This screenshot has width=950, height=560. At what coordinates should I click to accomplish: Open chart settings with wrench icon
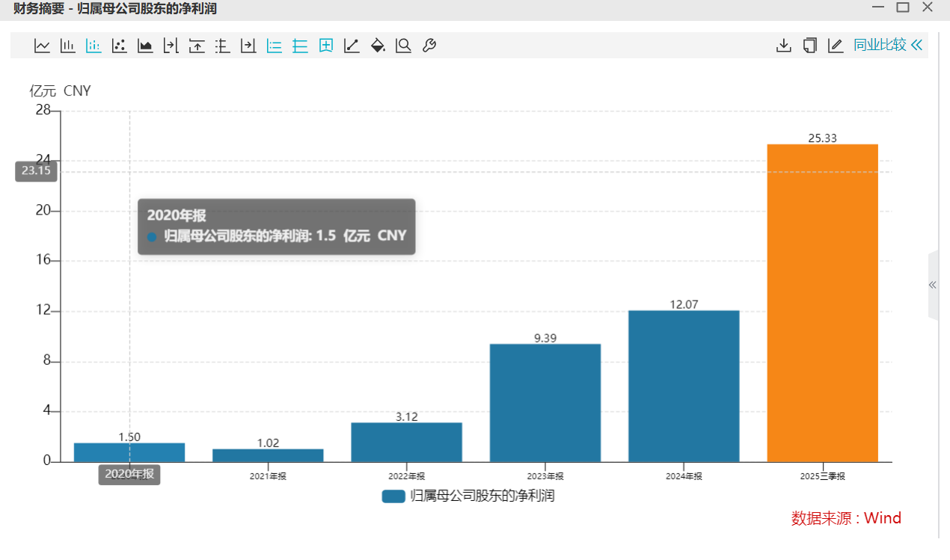429,46
